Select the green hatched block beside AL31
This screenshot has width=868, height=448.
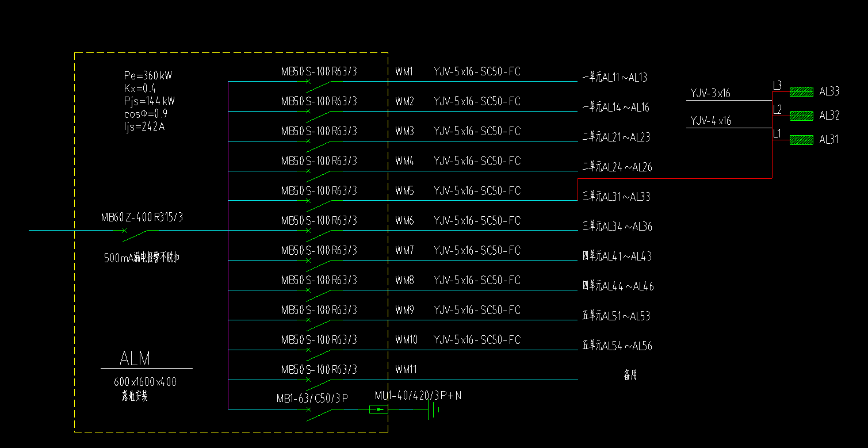(x=801, y=140)
